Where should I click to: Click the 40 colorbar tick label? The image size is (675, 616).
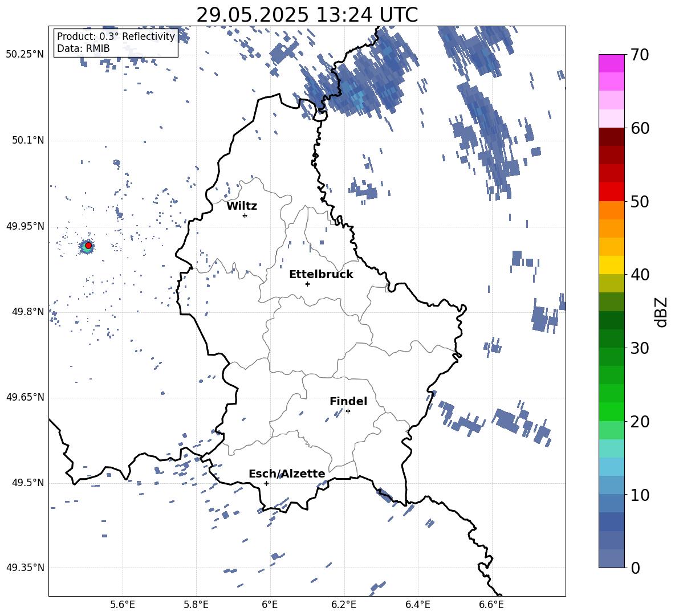640,275
